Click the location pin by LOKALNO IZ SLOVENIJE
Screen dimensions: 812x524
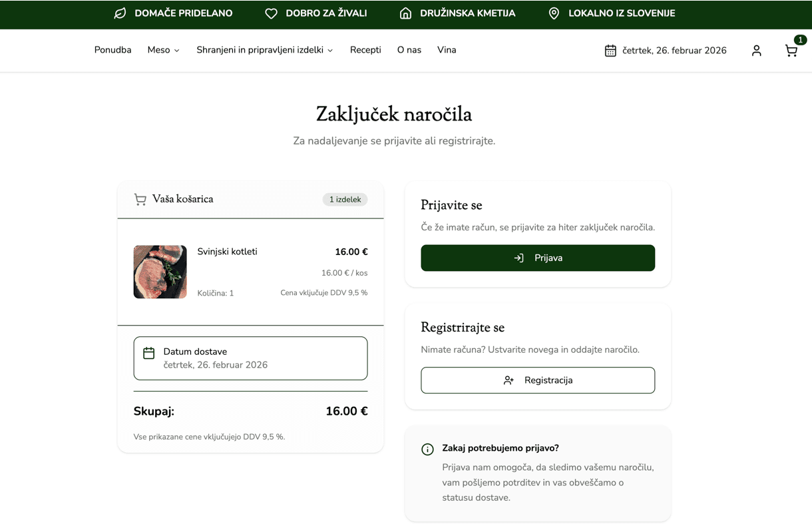554,13
